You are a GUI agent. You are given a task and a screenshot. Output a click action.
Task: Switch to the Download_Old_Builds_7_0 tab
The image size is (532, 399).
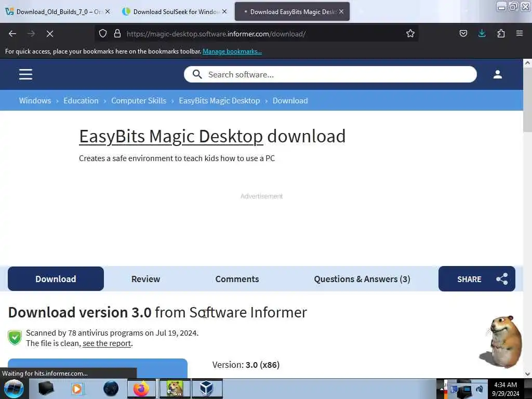(x=57, y=11)
